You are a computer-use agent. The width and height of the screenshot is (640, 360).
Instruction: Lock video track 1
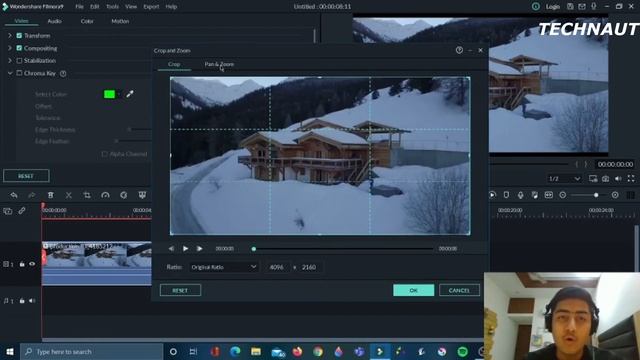click(x=22, y=264)
